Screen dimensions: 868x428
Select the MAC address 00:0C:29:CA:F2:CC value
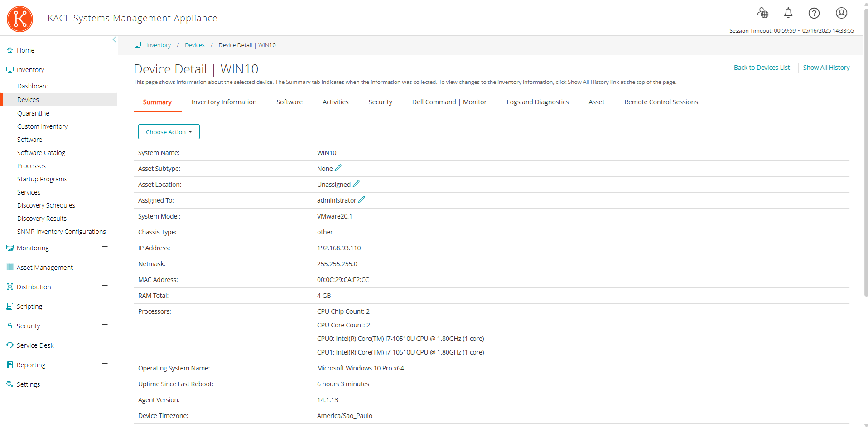[343, 280]
